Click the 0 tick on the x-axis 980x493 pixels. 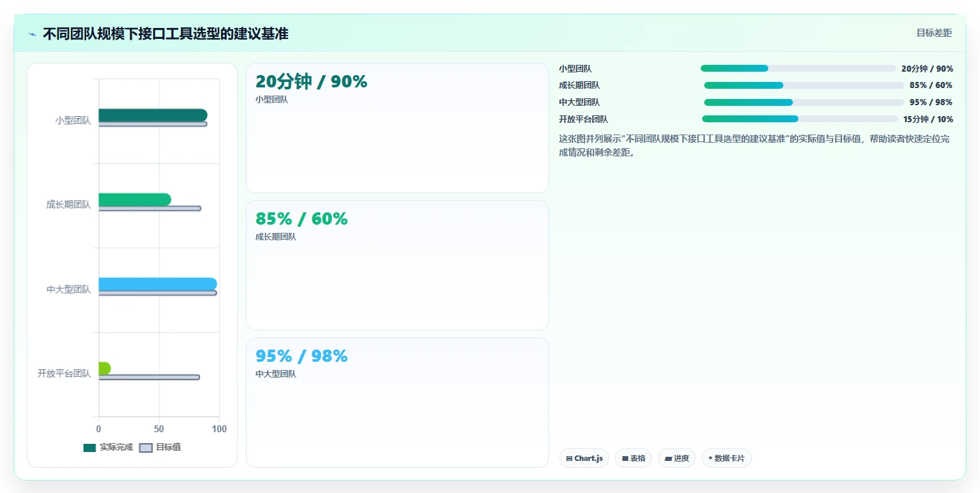pyautogui.click(x=99, y=429)
